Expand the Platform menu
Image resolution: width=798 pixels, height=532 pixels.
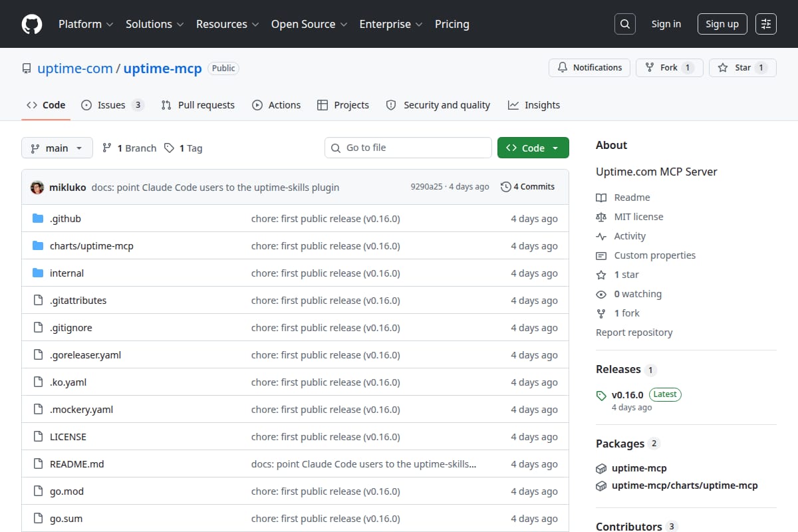[86, 24]
